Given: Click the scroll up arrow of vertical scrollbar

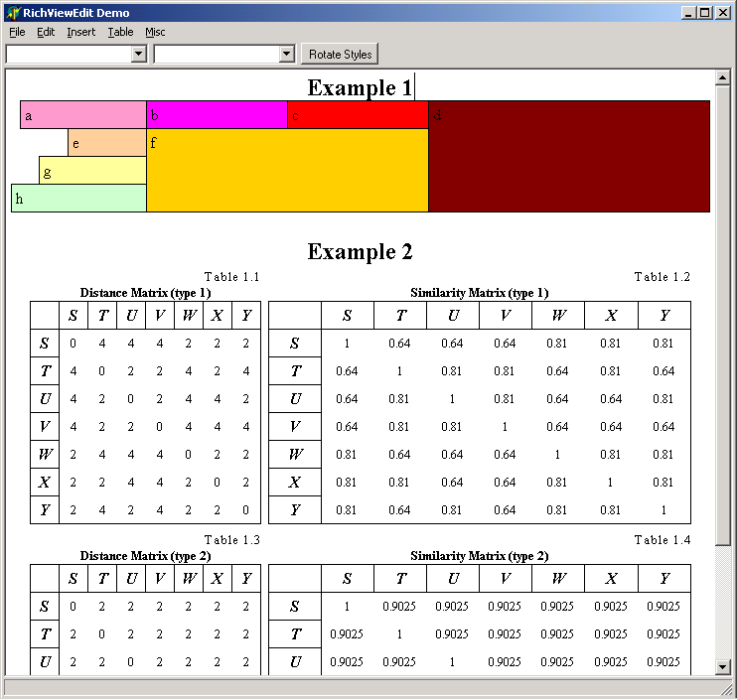Looking at the screenshot, I should coord(723,78).
